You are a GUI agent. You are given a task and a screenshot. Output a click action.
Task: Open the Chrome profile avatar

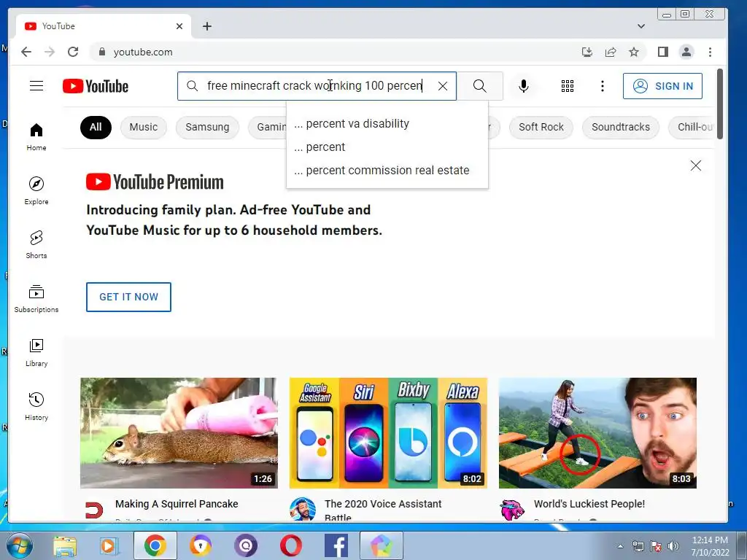pyautogui.click(x=686, y=52)
